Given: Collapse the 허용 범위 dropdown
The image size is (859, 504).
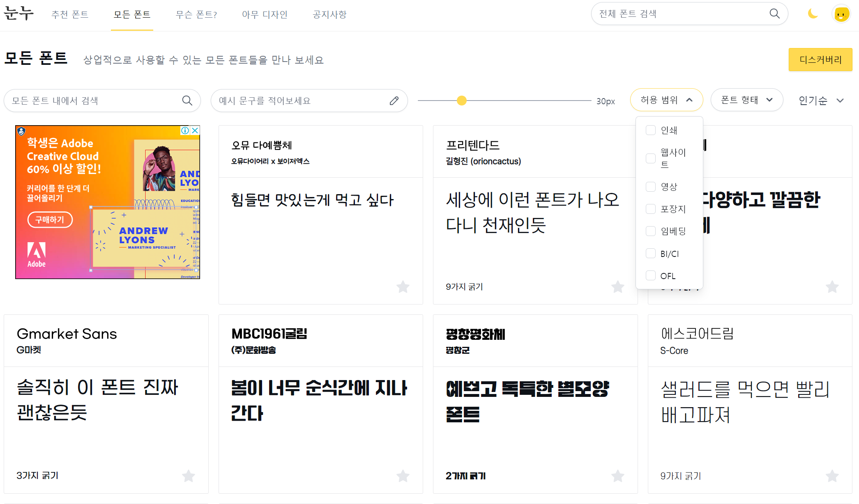Looking at the screenshot, I should coord(666,100).
